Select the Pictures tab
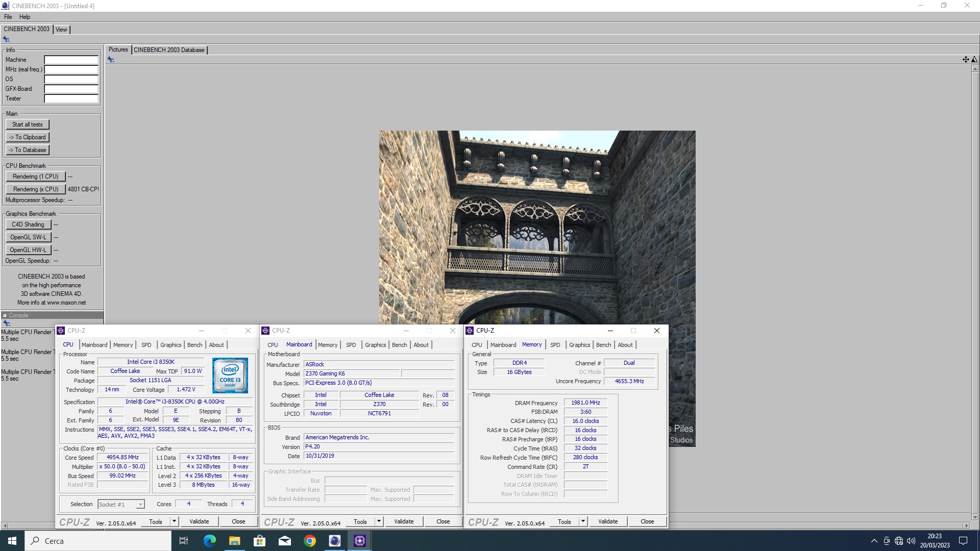Screen dimensions: 980x551 tap(118, 49)
